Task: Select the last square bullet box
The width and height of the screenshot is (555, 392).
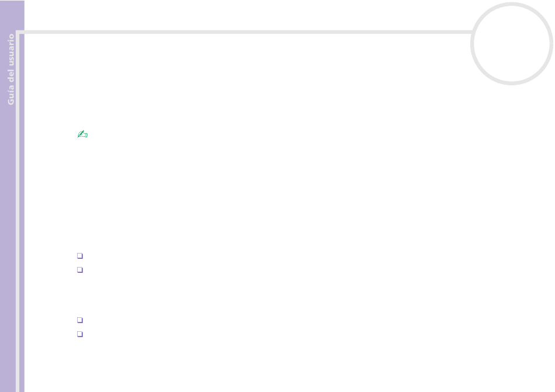Action: point(80,334)
